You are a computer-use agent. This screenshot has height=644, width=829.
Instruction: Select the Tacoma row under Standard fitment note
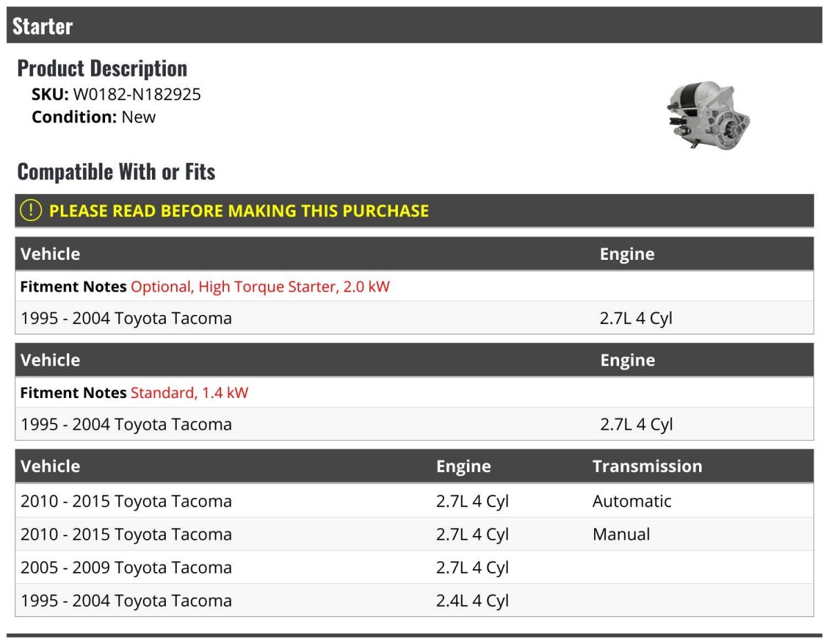tap(414, 424)
